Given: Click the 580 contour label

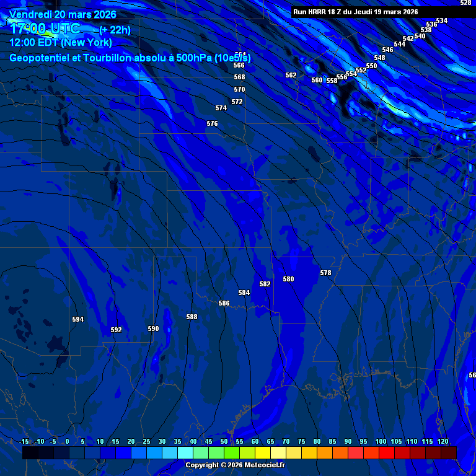Looking at the screenshot, I should [x=288, y=280].
